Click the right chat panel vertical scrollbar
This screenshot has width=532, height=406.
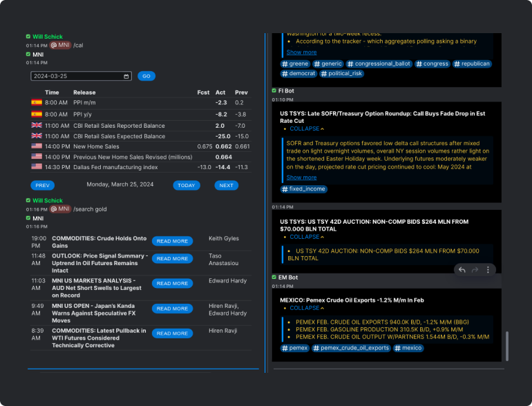[x=506, y=345]
